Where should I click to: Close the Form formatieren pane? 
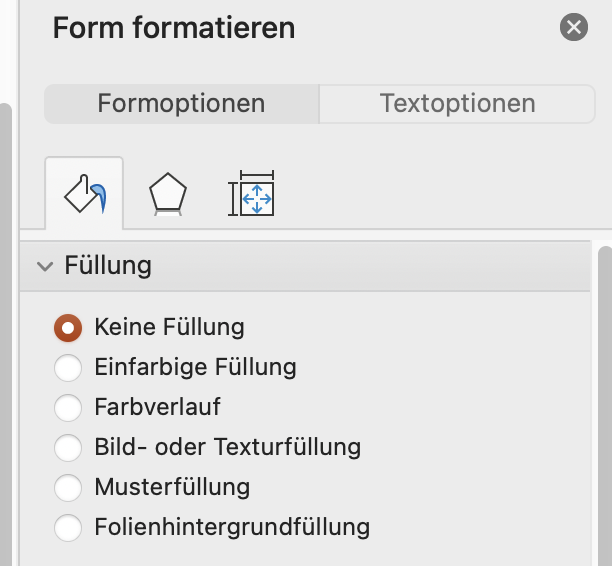pyautogui.click(x=574, y=27)
